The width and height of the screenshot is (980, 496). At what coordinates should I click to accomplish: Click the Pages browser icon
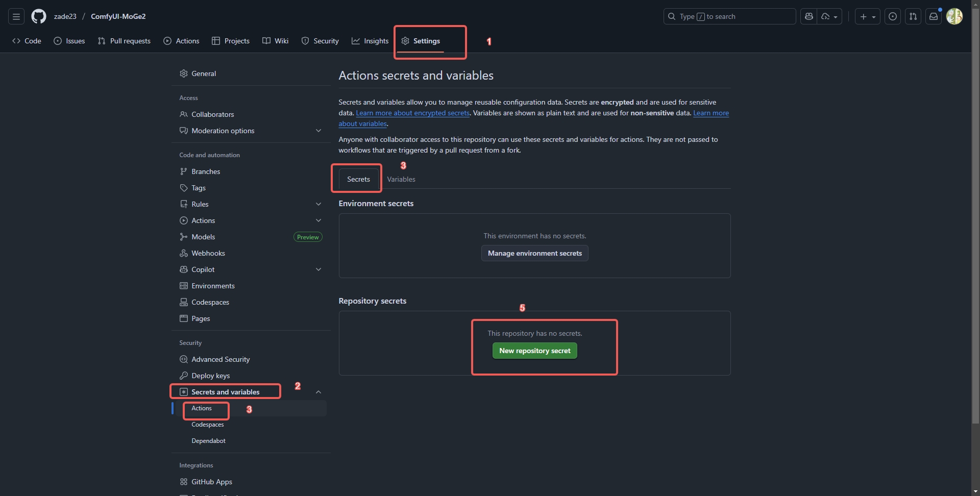point(184,318)
